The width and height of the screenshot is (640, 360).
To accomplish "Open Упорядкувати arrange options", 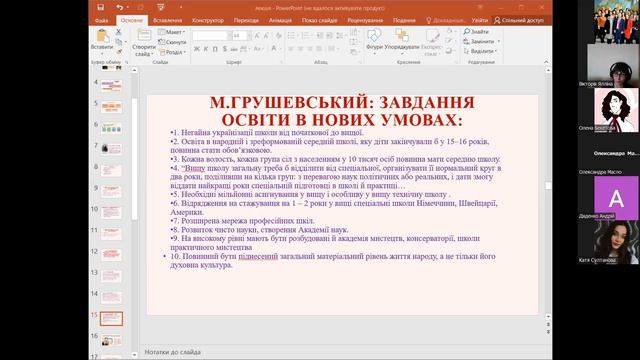I will tap(402, 39).
